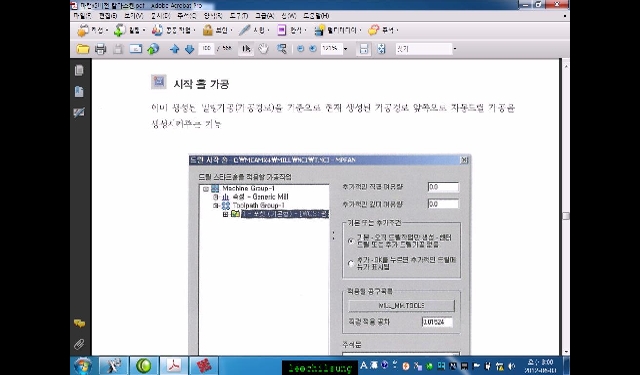
Task: Open the Bookmarks panel in sidebar
Action: pyautogui.click(x=79, y=91)
